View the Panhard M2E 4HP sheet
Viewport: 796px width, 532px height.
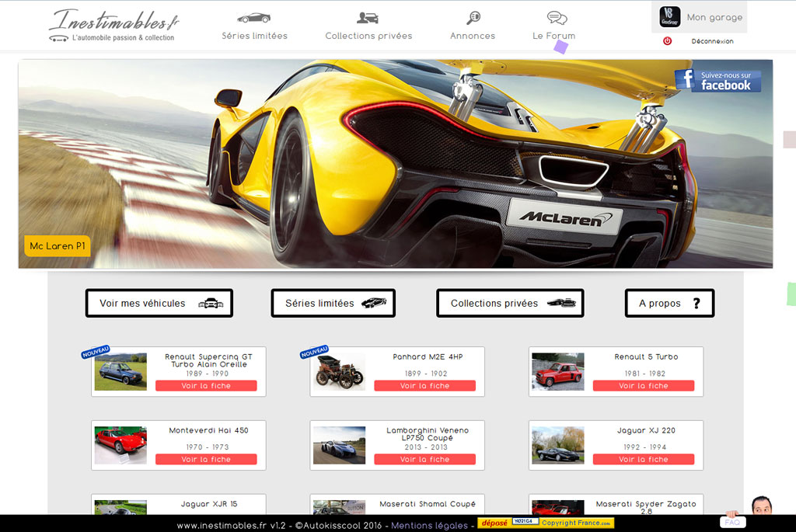pyautogui.click(x=425, y=386)
